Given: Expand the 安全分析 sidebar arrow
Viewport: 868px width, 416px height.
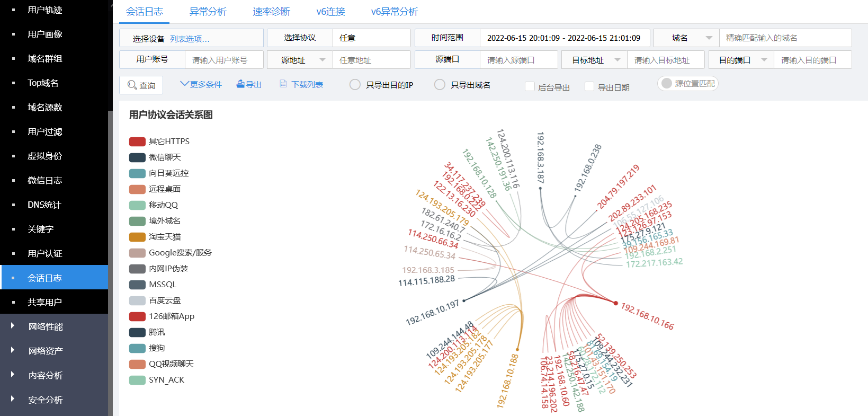Looking at the screenshot, I should point(13,399).
